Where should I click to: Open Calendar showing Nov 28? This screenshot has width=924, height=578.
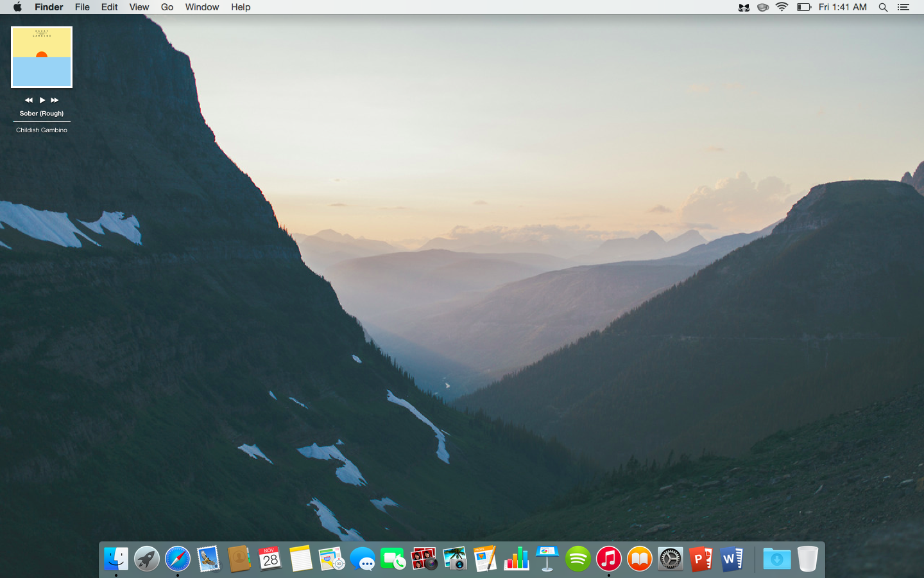(270, 559)
